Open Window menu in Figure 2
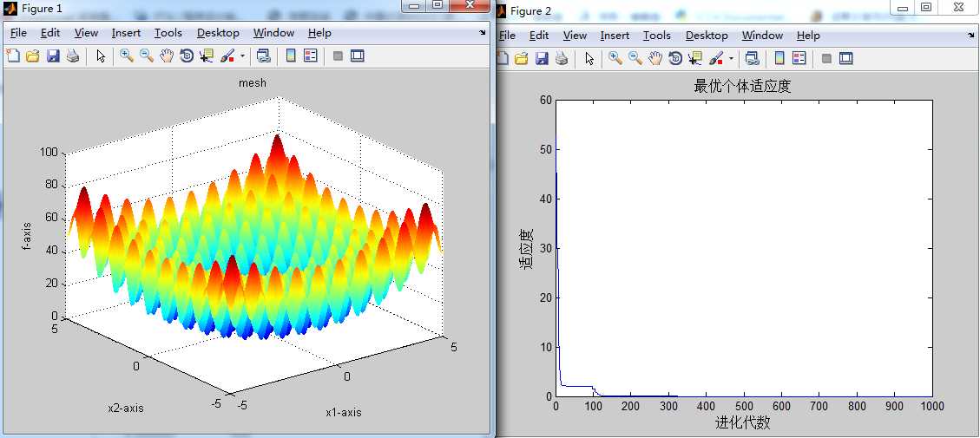The height and width of the screenshot is (438, 980). pyautogui.click(x=762, y=36)
